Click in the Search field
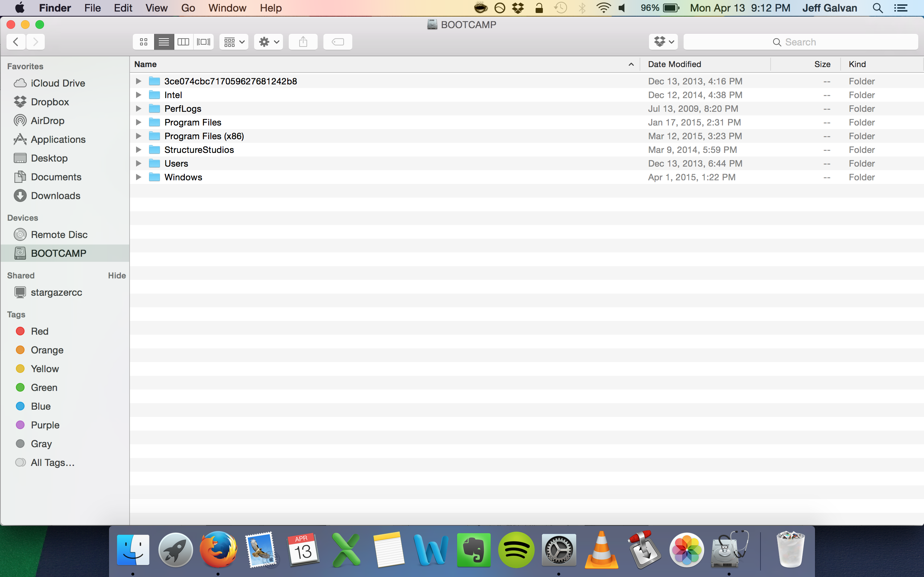The height and width of the screenshot is (577, 924). [x=800, y=42]
